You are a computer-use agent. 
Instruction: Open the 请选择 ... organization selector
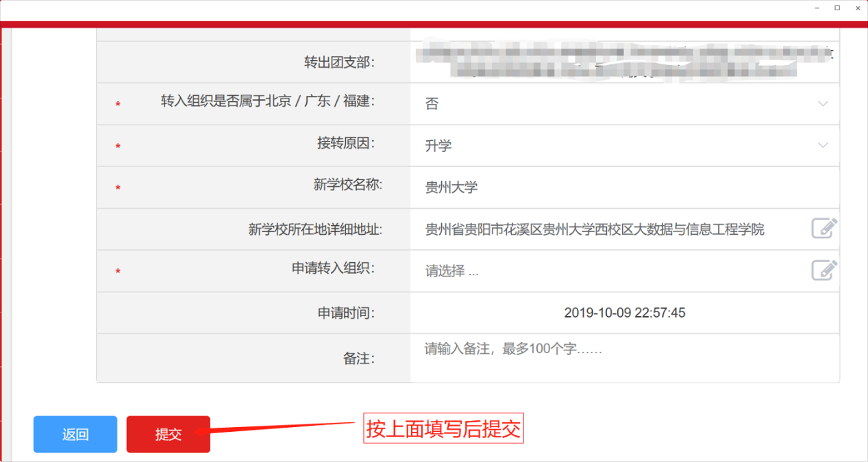point(452,271)
